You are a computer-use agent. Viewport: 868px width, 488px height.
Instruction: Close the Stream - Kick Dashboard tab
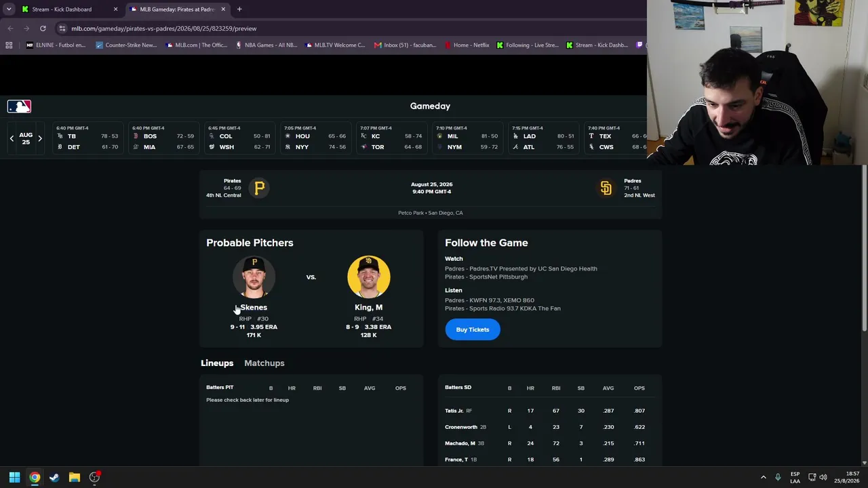point(115,9)
